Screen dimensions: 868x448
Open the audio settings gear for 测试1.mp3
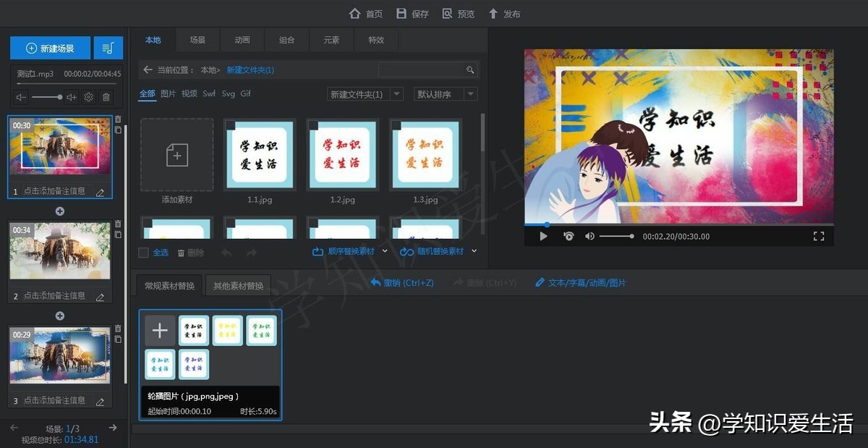[x=88, y=96]
